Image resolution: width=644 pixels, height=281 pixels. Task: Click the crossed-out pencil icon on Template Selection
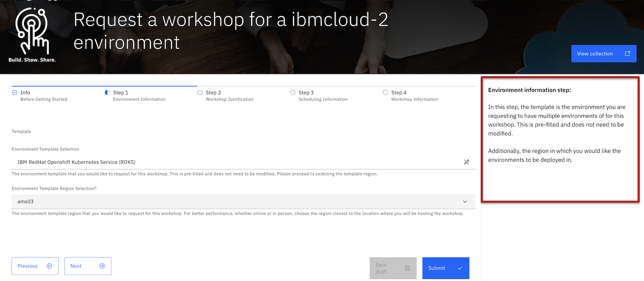tap(466, 162)
